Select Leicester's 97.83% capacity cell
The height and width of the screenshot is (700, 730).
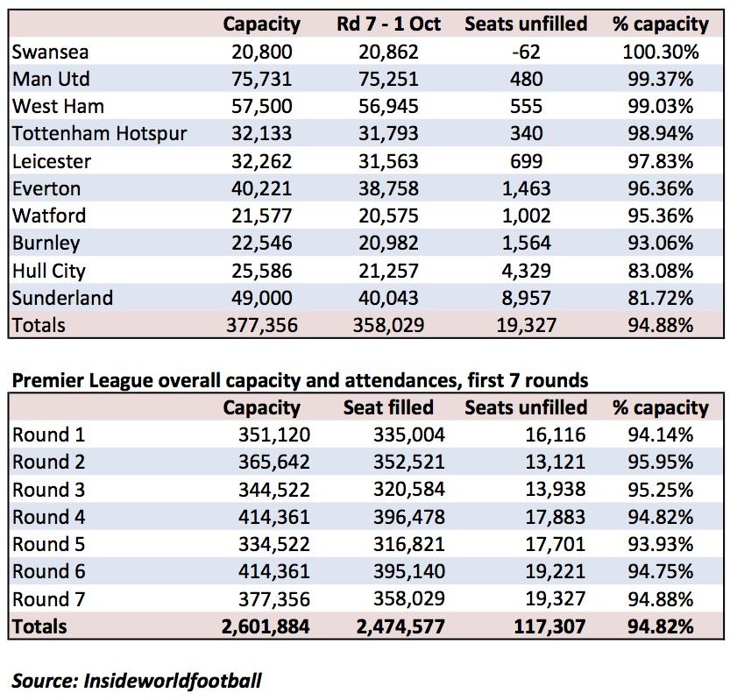click(660, 161)
